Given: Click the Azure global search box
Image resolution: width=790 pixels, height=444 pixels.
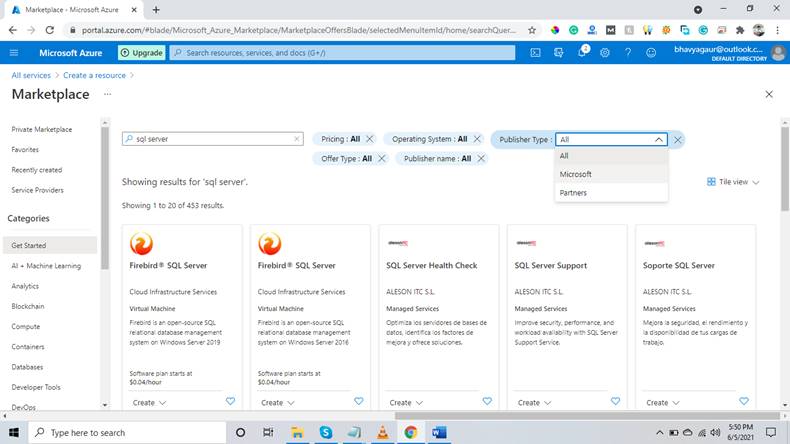Looking at the screenshot, I should tap(343, 52).
